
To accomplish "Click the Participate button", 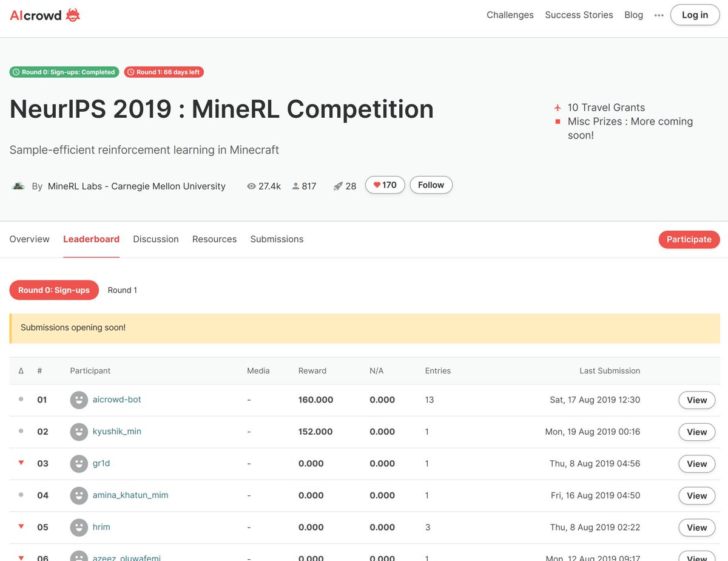I will [x=689, y=239].
